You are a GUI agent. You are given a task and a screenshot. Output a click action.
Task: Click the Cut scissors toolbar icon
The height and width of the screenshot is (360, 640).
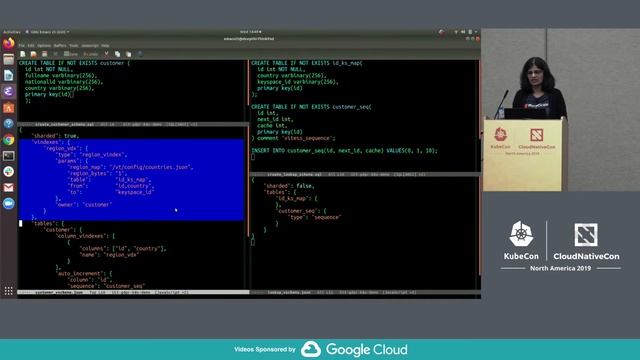click(x=107, y=54)
